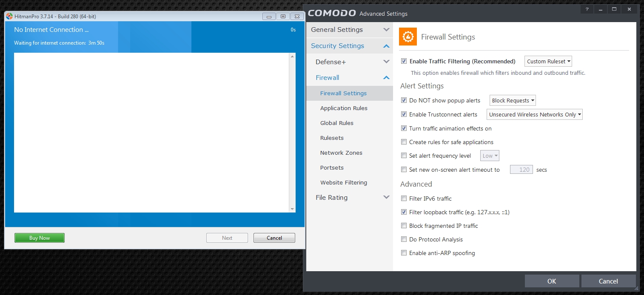Click the No Internet Connection heading

coord(51,30)
